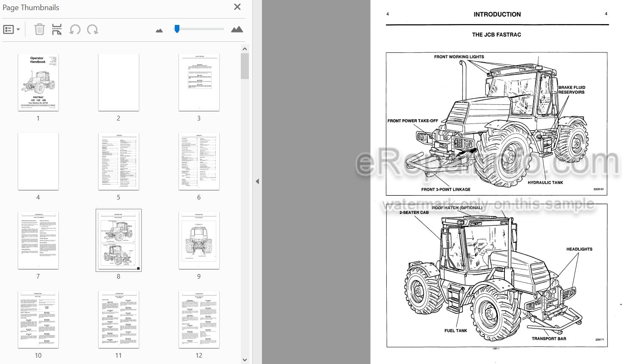Click the INTRODUCTION page heading
This screenshot has width=622, height=364.
tap(497, 14)
